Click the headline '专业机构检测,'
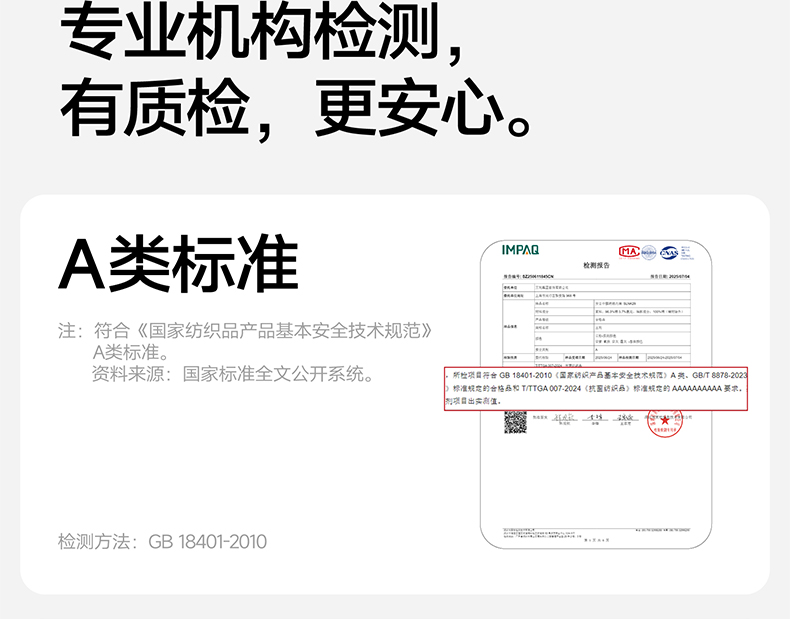 262,31
